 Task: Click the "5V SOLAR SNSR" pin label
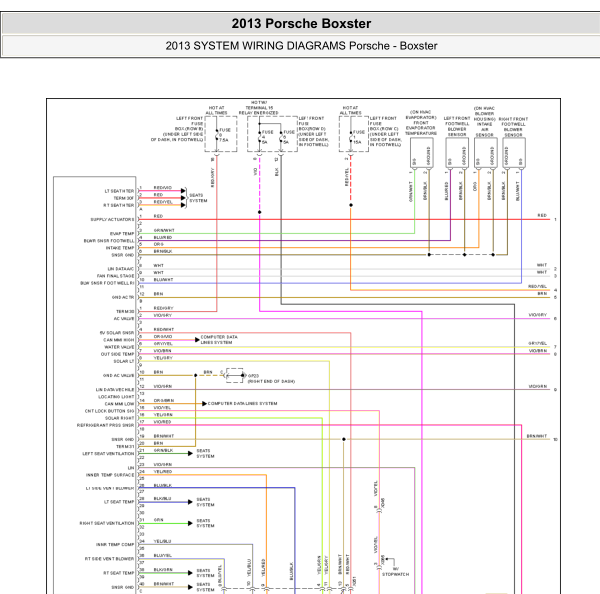pyautogui.click(x=117, y=333)
